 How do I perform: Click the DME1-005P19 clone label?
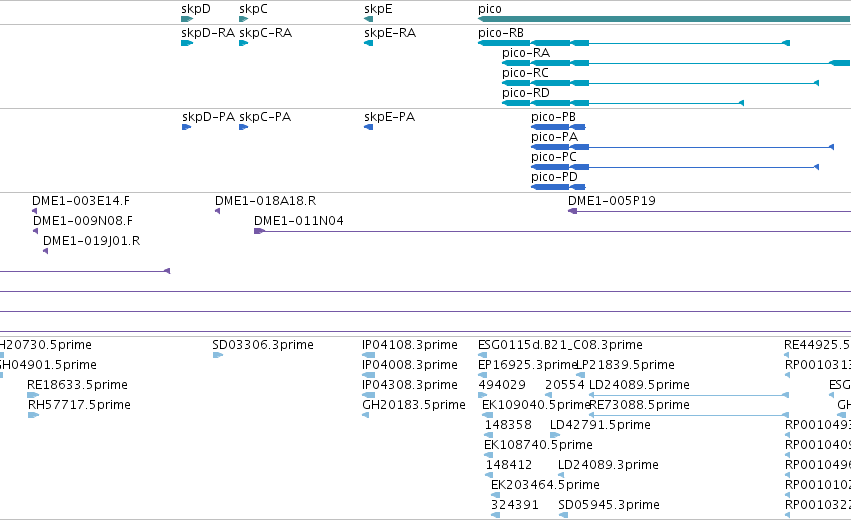click(612, 201)
